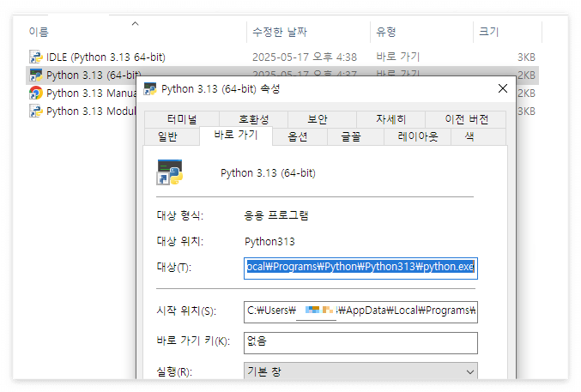Select the 바로 가기 tab
Screen dimensions: 581x392
[x=236, y=135]
